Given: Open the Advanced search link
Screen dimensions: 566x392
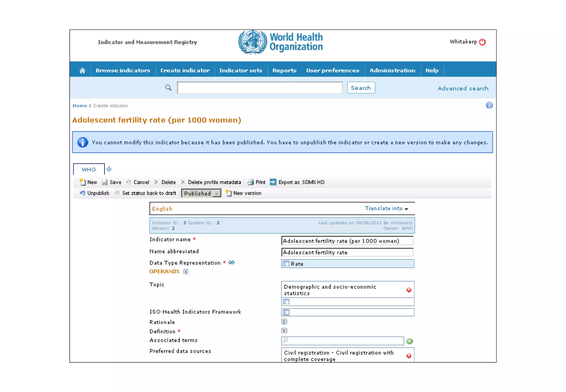Looking at the screenshot, I should tap(463, 88).
